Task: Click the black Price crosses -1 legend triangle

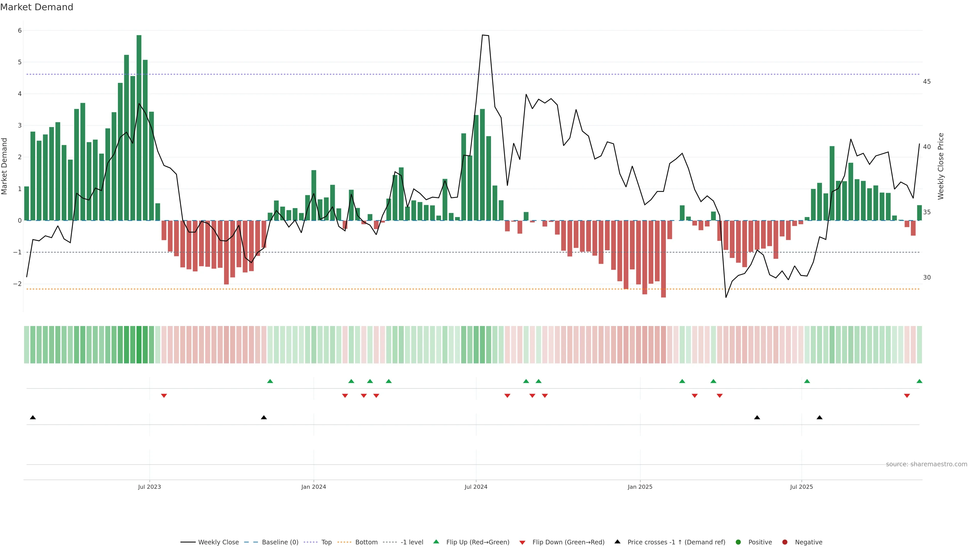Action: point(617,542)
